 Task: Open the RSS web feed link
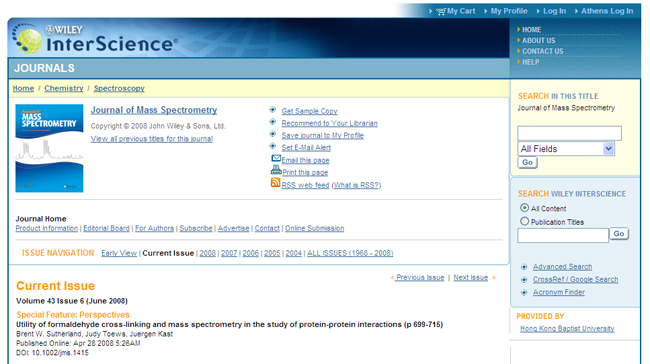click(x=306, y=185)
